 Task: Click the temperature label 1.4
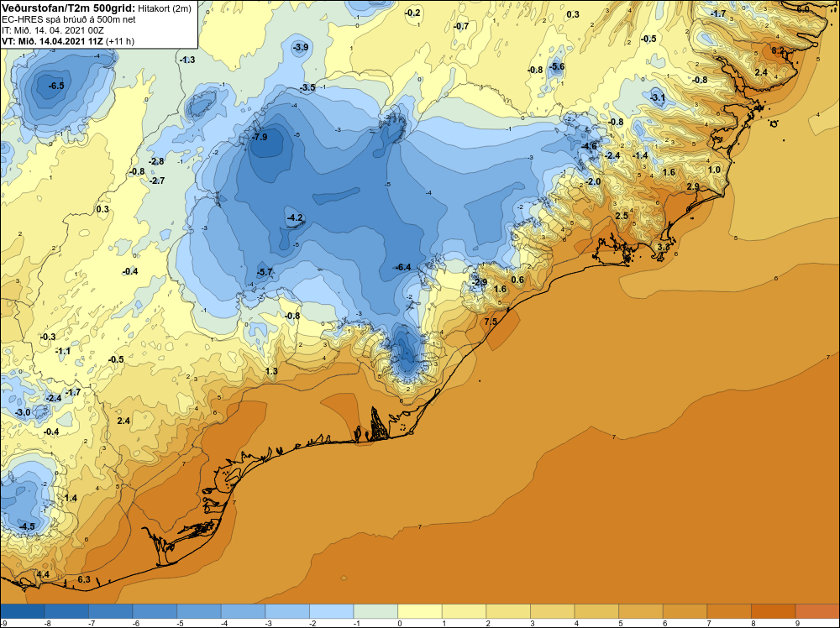71,498
